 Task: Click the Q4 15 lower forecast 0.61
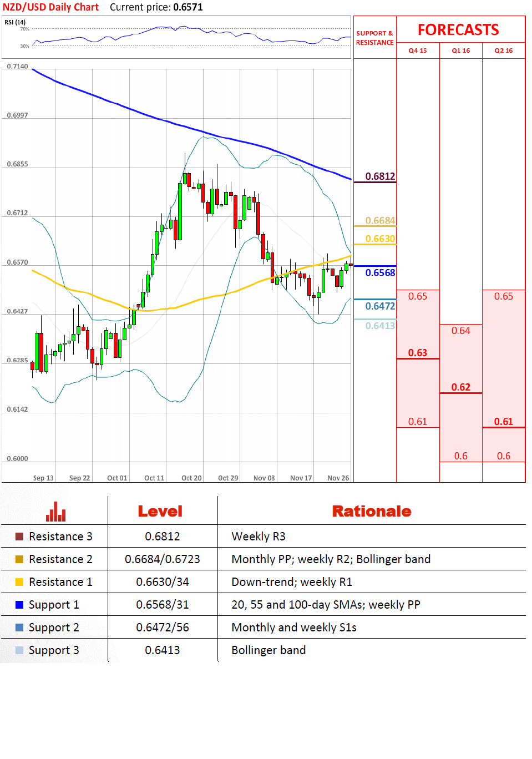pyautogui.click(x=418, y=422)
